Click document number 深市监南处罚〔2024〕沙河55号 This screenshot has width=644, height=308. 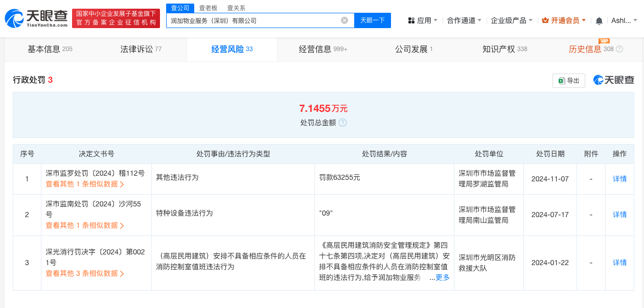click(94, 209)
